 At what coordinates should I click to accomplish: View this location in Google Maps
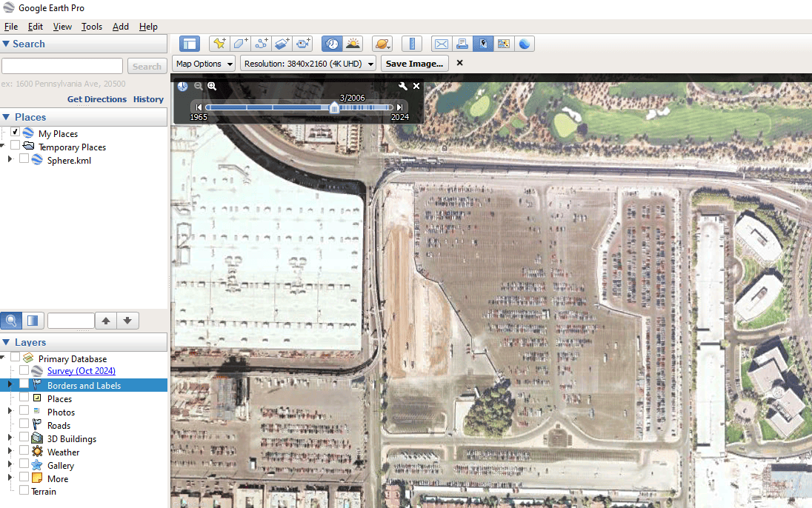[503, 44]
